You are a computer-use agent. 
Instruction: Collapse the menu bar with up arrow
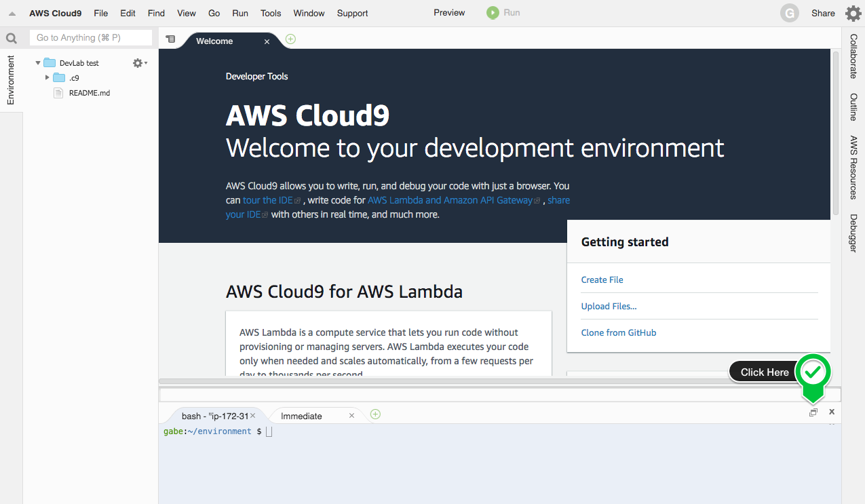(12, 14)
